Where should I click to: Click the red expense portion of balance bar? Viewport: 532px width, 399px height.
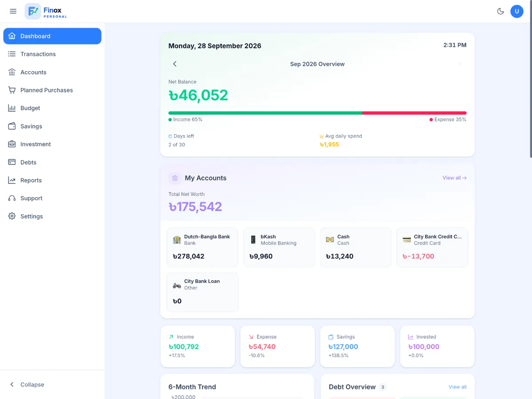coord(414,113)
